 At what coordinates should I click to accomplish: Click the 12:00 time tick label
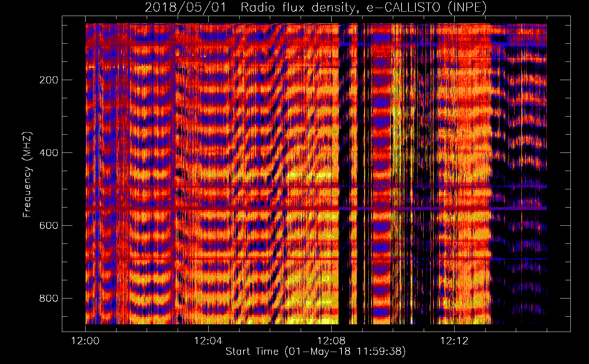85,341
